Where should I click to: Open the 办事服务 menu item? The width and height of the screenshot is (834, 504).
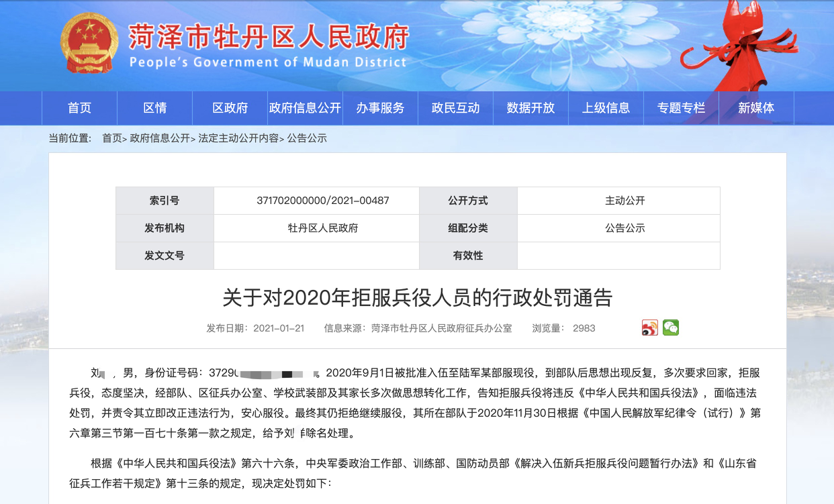[x=380, y=108]
